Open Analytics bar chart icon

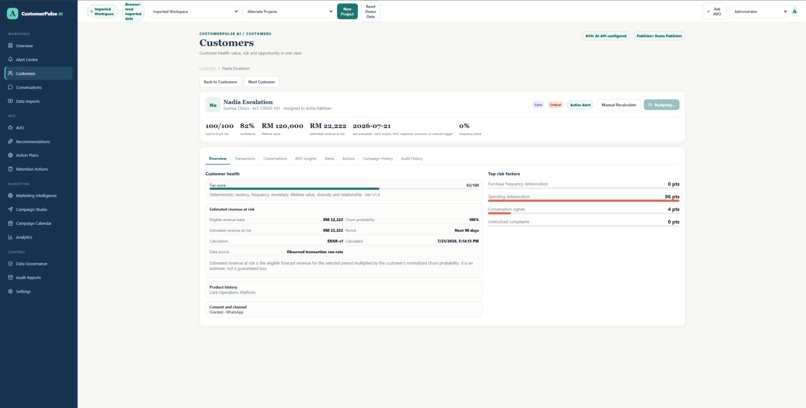tap(10, 237)
